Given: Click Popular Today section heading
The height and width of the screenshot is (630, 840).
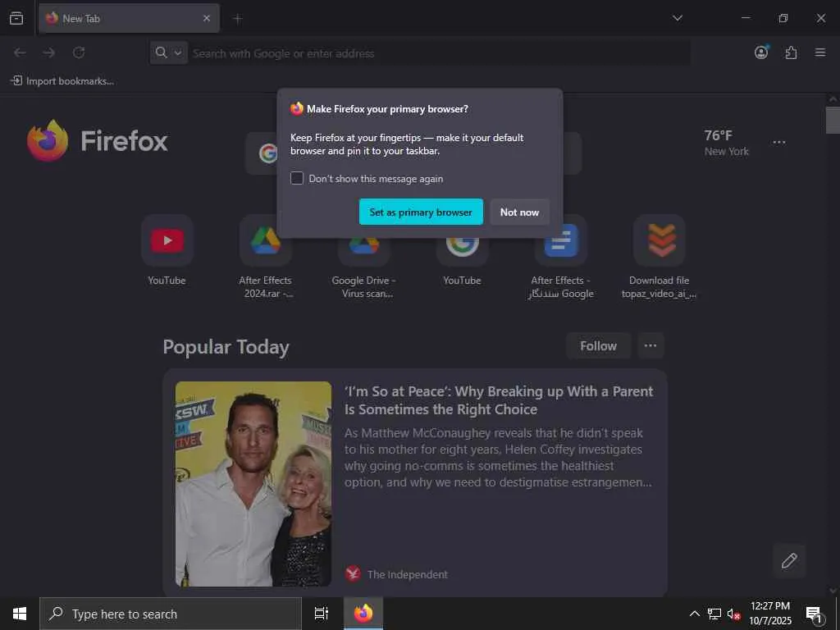Looking at the screenshot, I should click(x=226, y=347).
